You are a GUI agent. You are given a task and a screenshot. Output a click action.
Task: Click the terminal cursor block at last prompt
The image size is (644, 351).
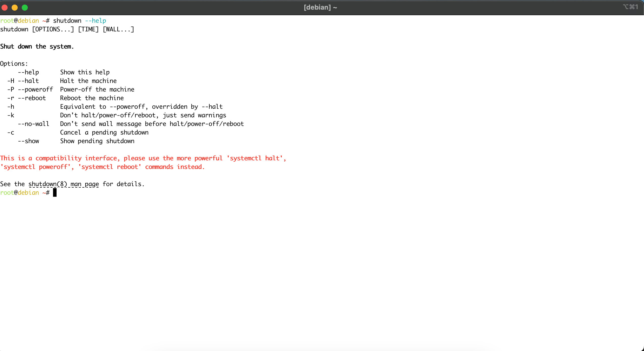pos(55,193)
